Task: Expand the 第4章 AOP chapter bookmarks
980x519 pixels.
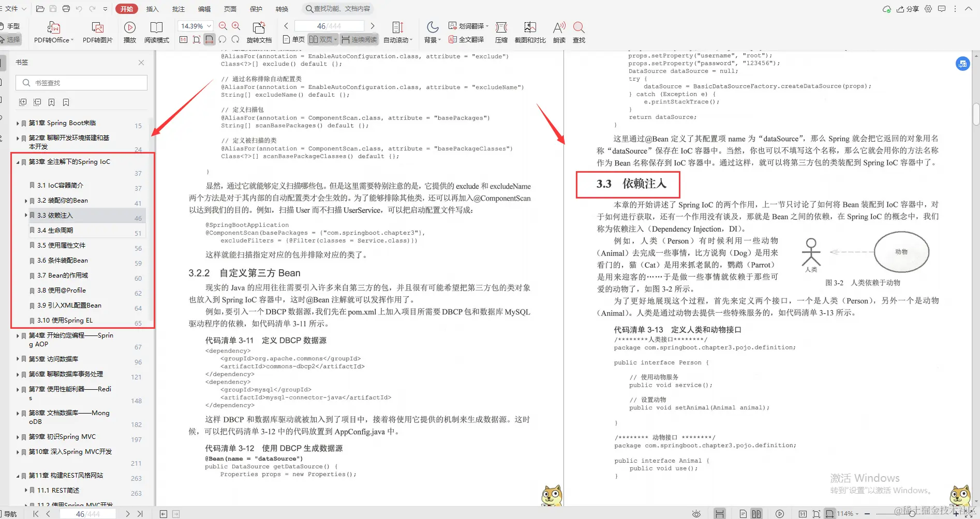Action: 17,336
